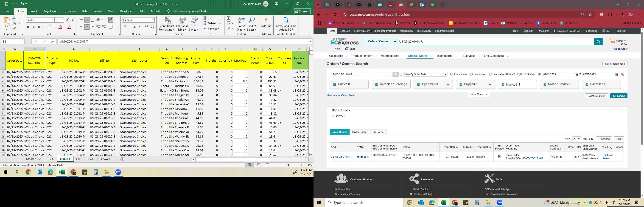Click the Font Color red A button
This screenshot has width=644, height=207.
tap(69, 27)
